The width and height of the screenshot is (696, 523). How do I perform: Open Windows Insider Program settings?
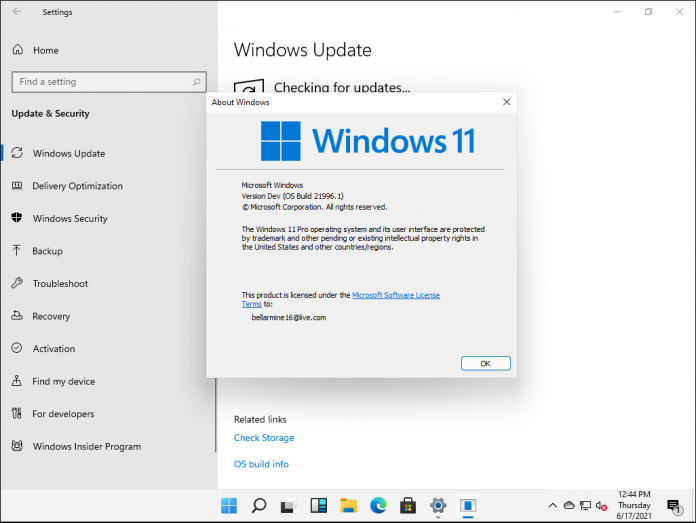point(86,447)
